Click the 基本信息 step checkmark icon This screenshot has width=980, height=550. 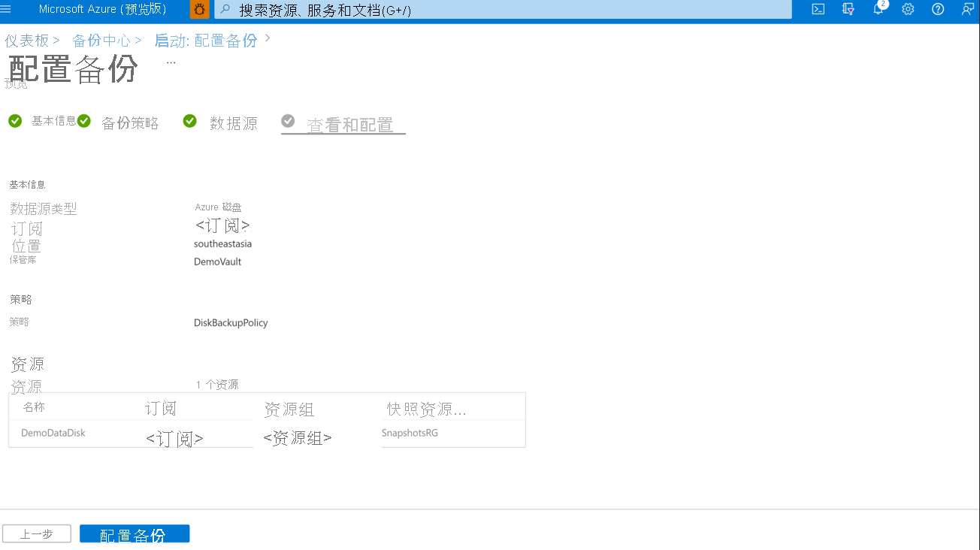(x=15, y=121)
